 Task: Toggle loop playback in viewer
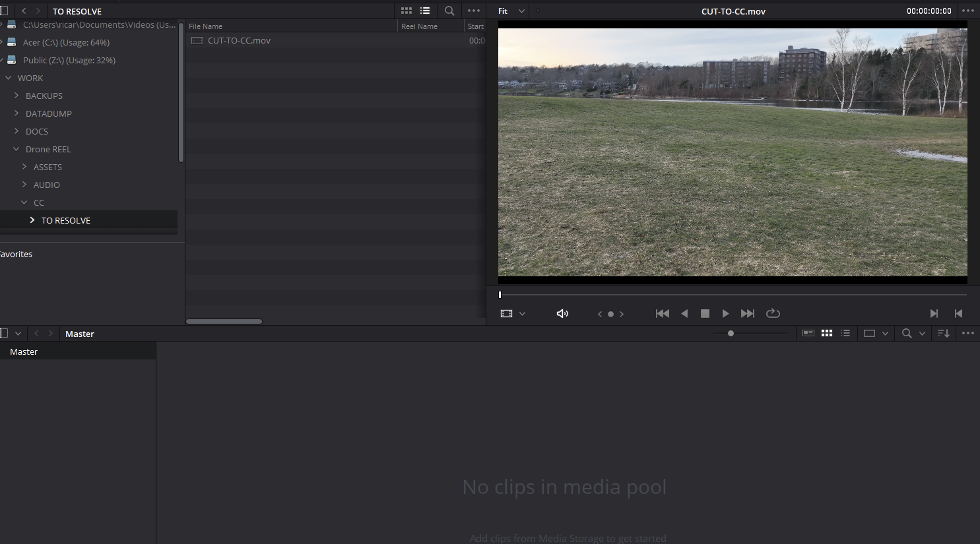[773, 314]
